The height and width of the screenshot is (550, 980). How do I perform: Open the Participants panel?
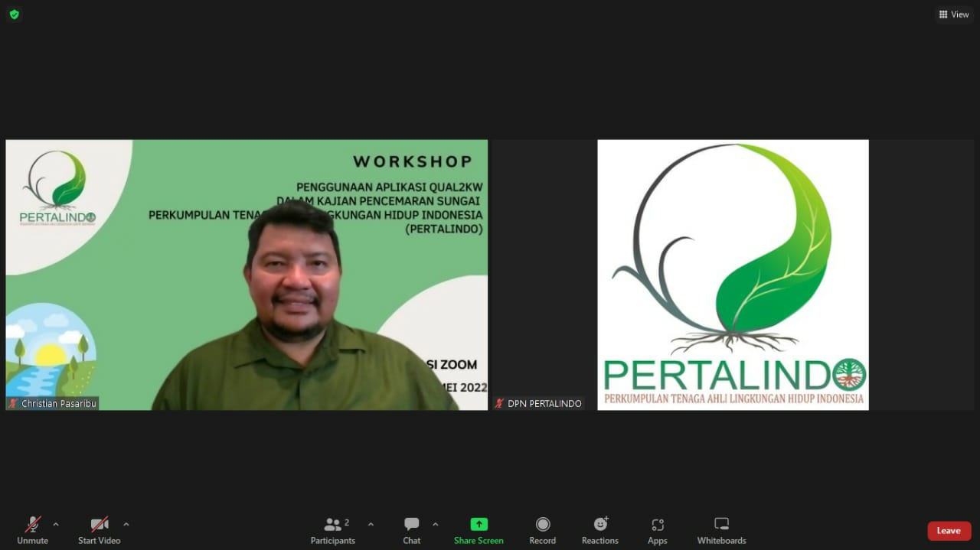coord(332,529)
